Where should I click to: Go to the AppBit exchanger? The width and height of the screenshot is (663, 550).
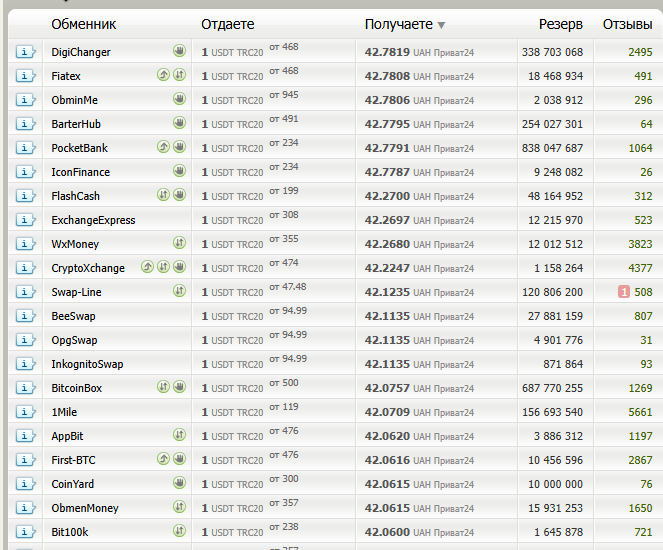point(67,436)
